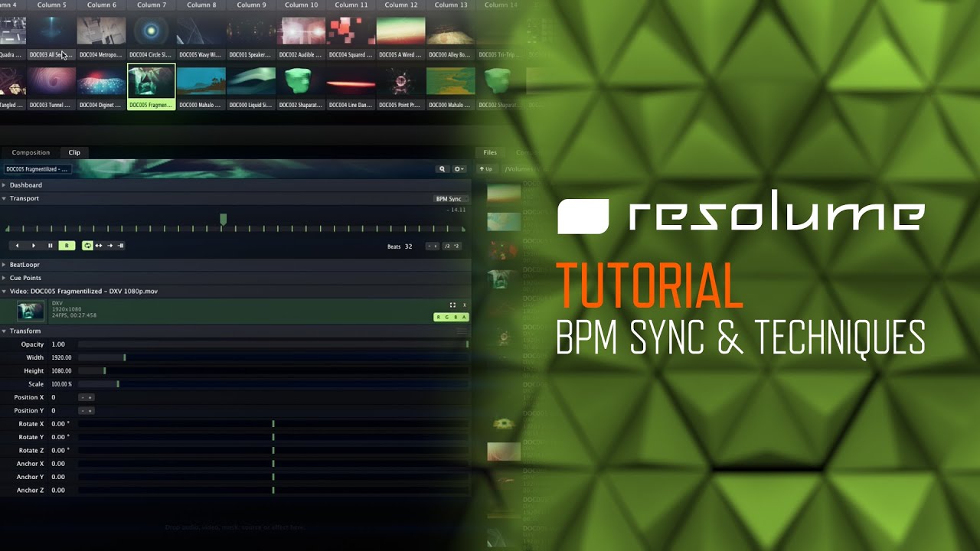Collapse the Transport section
Viewport: 980px width, 551px height.
(x=4, y=198)
